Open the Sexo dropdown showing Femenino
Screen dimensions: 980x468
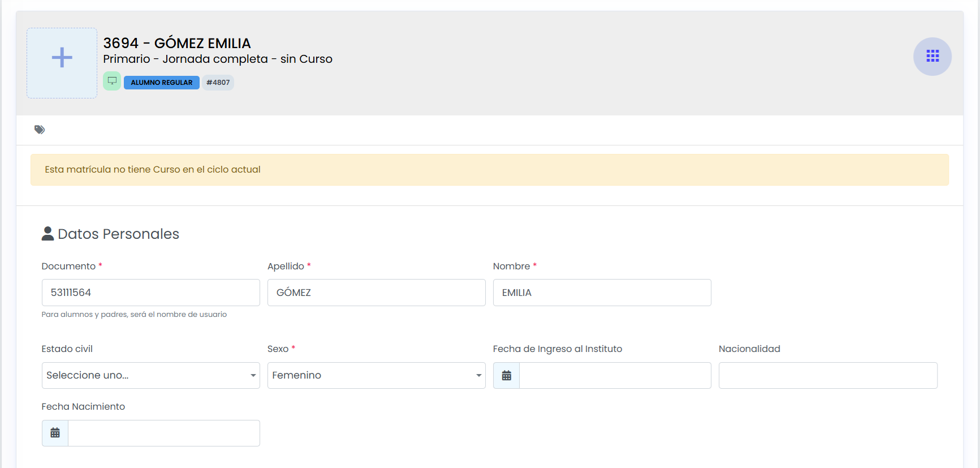click(x=377, y=375)
